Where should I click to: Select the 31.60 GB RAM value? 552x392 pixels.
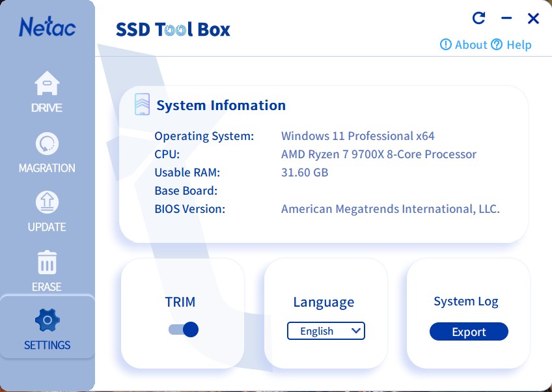(305, 173)
